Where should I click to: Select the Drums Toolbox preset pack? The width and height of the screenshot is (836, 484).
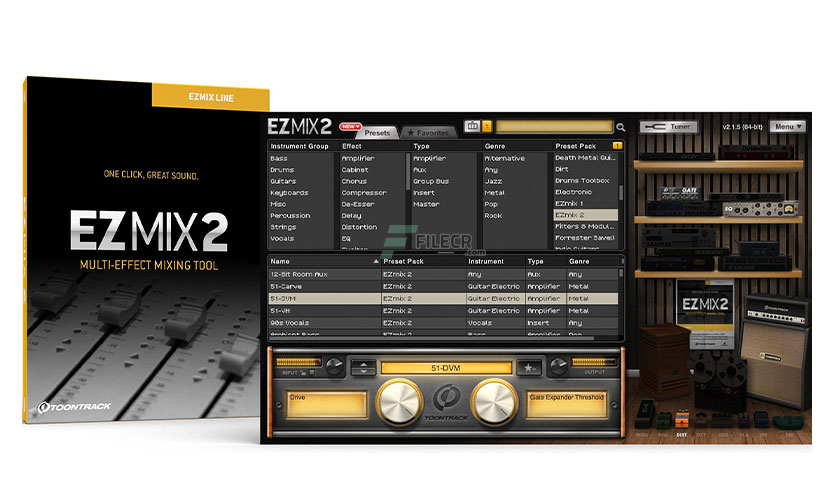click(x=582, y=181)
